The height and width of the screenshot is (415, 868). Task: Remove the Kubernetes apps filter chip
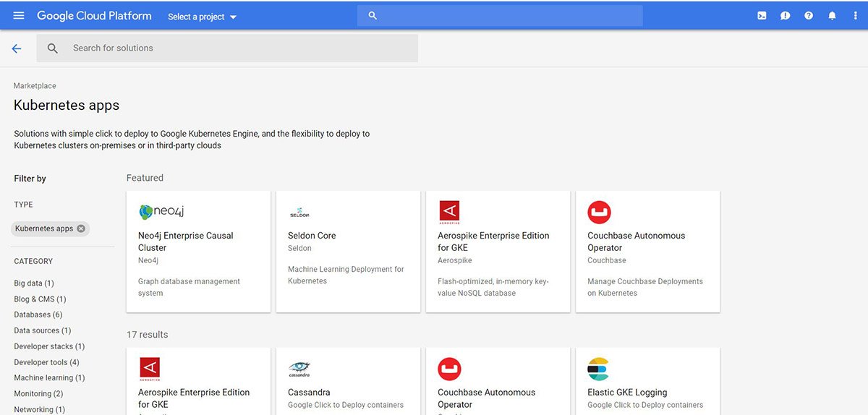click(x=81, y=228)
